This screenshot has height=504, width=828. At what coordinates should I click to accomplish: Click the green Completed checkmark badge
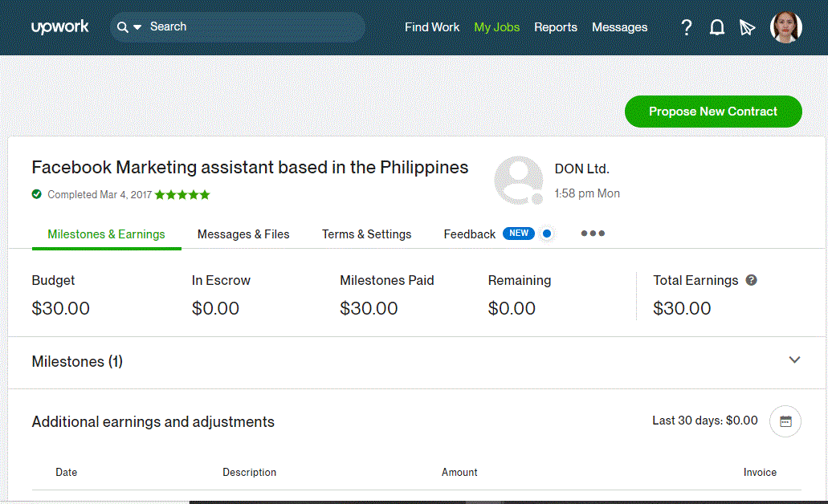point(37,194)
